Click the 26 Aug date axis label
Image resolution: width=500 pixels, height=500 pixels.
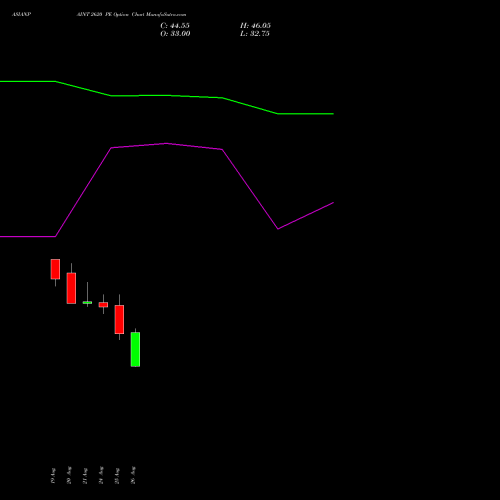click(x=133, y=475)
